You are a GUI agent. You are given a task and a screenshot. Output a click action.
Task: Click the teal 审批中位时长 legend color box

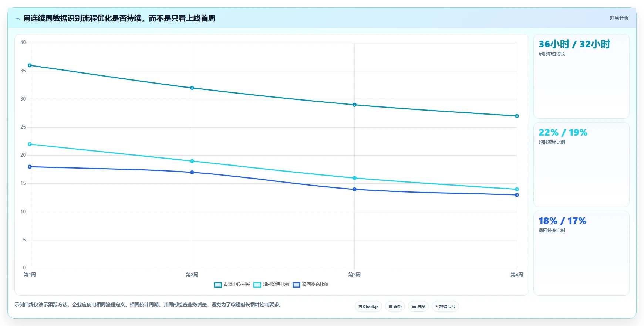coord(218,285)
